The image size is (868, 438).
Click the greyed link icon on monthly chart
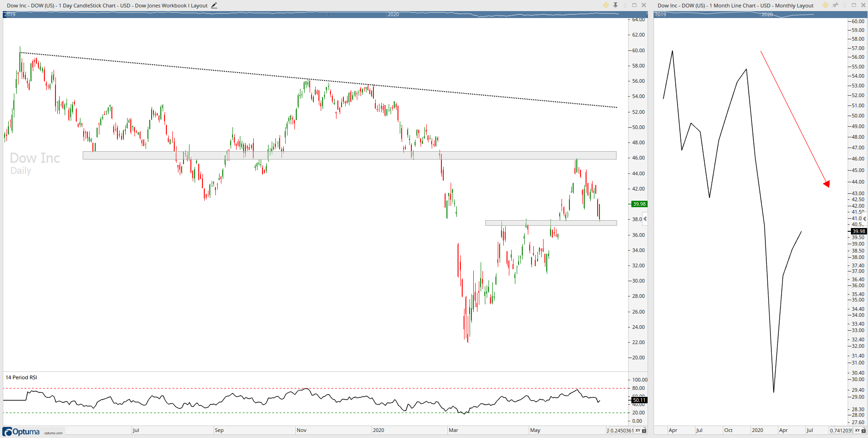(845, 5)
